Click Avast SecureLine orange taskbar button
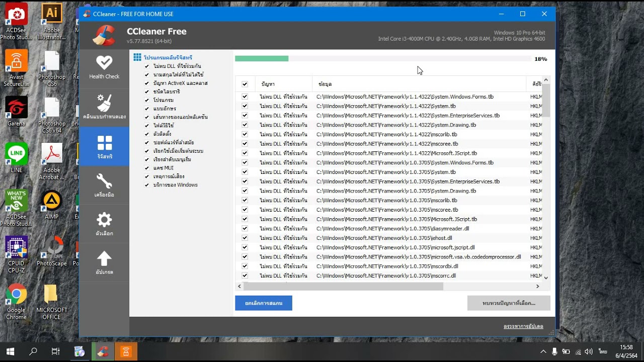 click(x=126, y=351)
